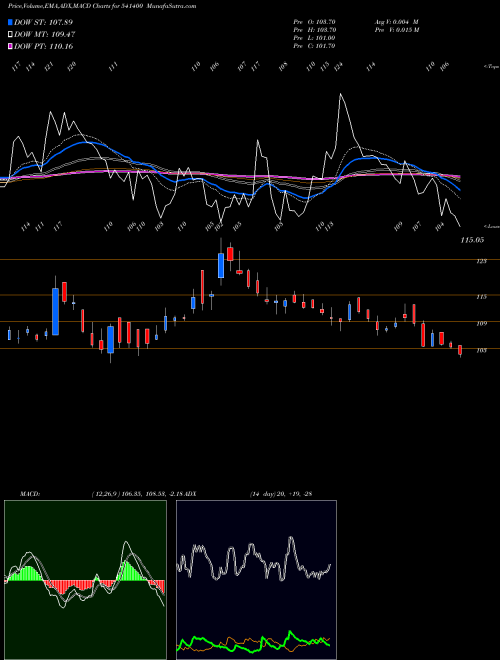Click the 115.05 price label
This screenshot has height=660, width=500.
tap(472, 240)
